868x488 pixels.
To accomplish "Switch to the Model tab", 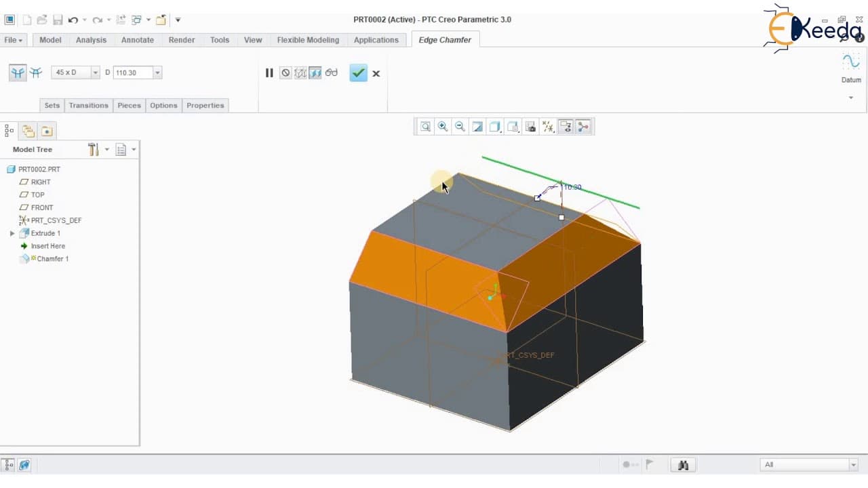I will click(x=50, y=40).
